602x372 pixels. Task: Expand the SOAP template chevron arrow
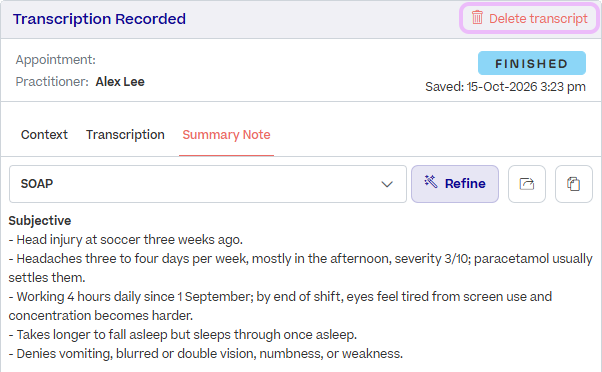[387, 184]
